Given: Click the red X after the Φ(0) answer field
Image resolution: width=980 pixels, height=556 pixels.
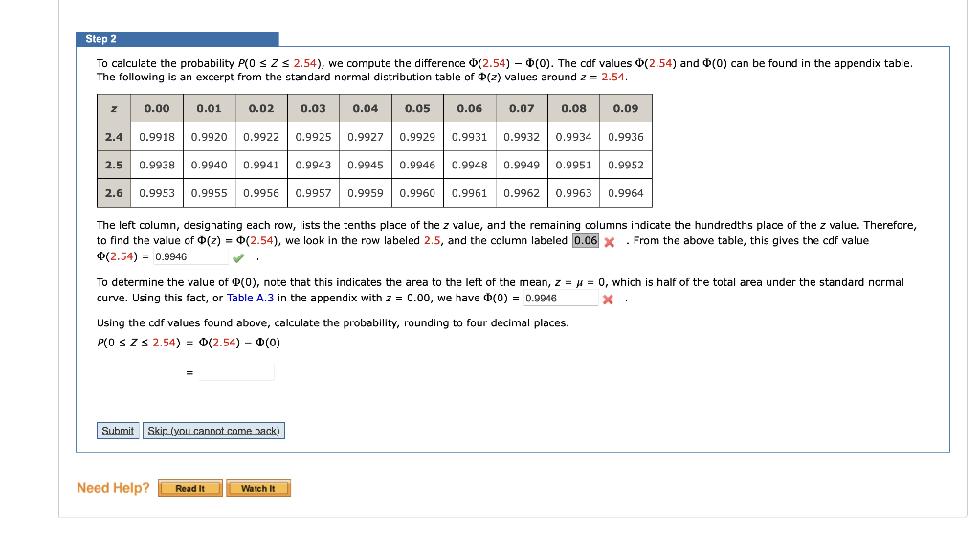Looking at the screenshot, I should point(610,298).
